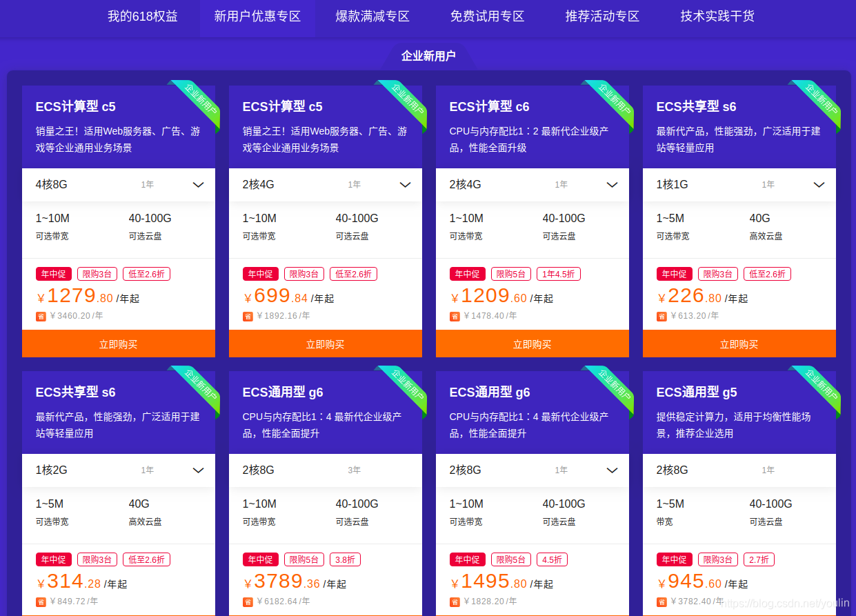
Task: Click the 4.5折 tag on g6 1年 card
Action: click(x=552, y=559)
